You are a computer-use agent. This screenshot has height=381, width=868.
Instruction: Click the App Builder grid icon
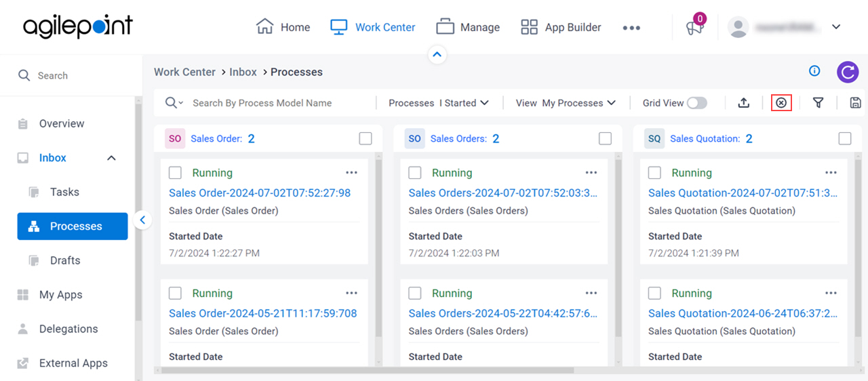529,27
